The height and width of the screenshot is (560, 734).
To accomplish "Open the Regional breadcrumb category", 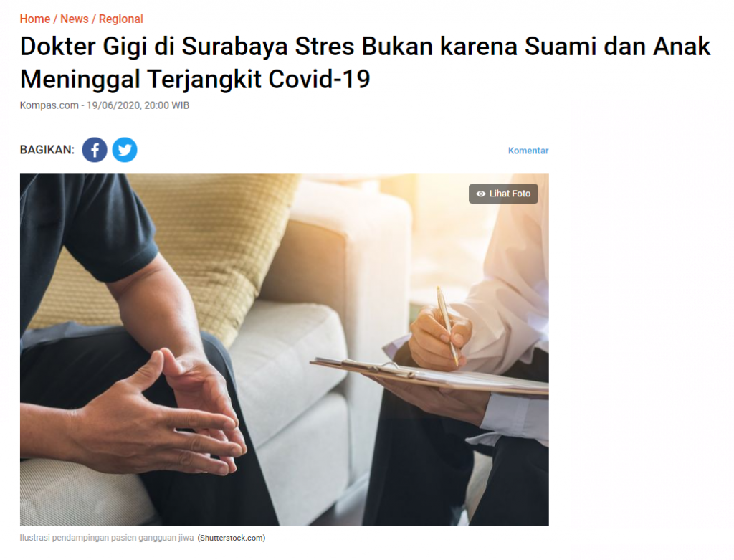I will (120, 19).
